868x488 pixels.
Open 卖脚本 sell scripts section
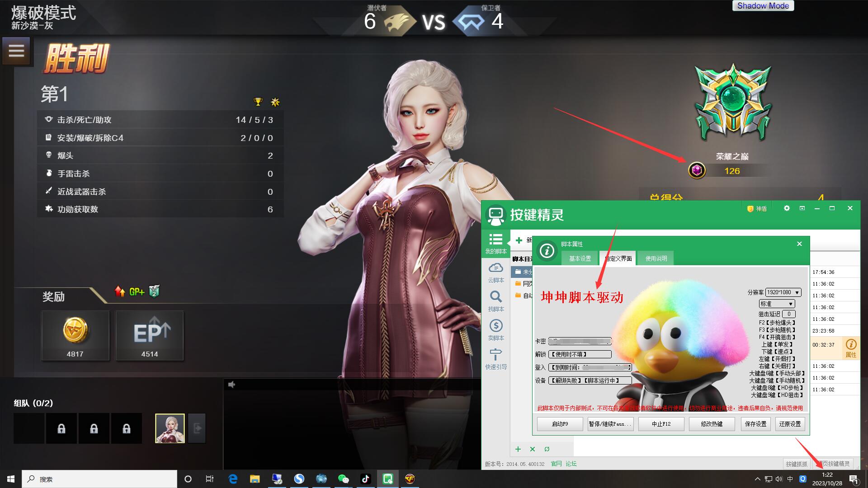click(496, 330)
